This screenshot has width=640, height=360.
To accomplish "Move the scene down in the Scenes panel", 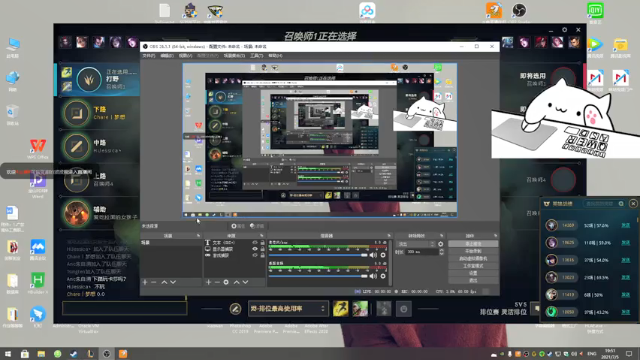I will point(173,282).
